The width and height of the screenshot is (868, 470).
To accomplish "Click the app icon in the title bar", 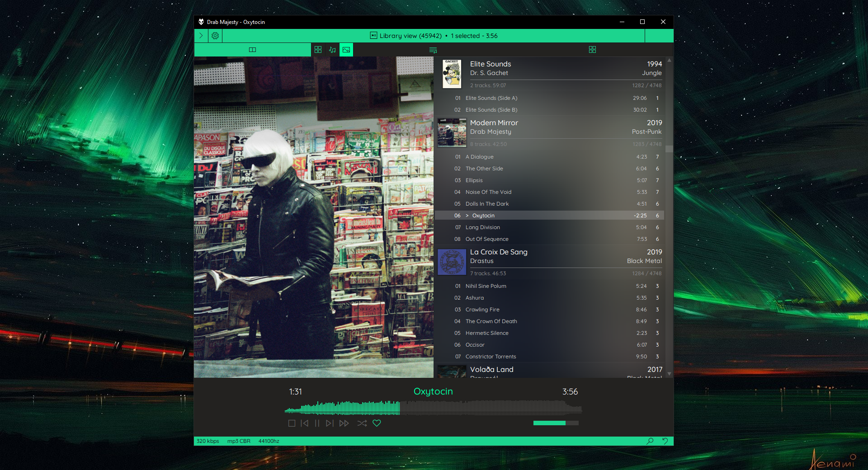I will [201, 22].
